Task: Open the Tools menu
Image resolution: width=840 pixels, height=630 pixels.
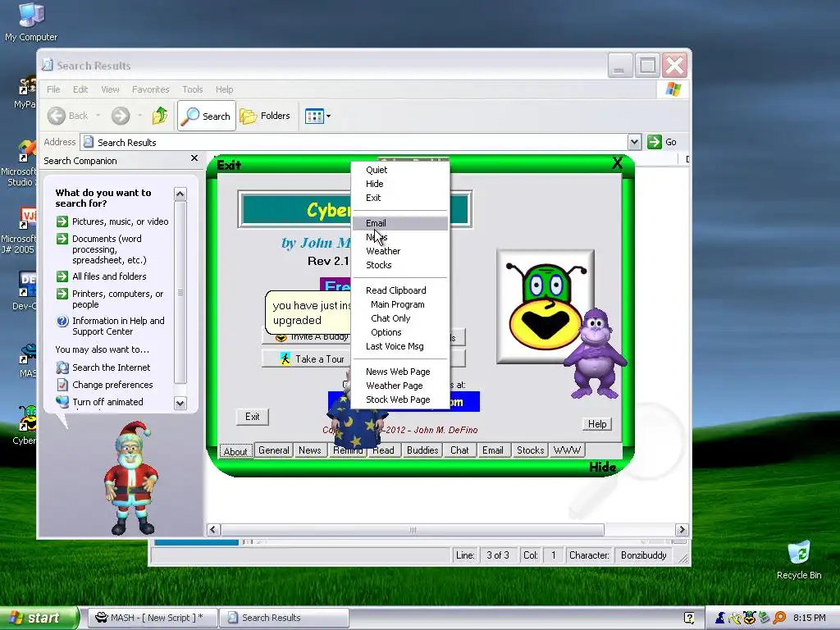Action: (192, 89)
